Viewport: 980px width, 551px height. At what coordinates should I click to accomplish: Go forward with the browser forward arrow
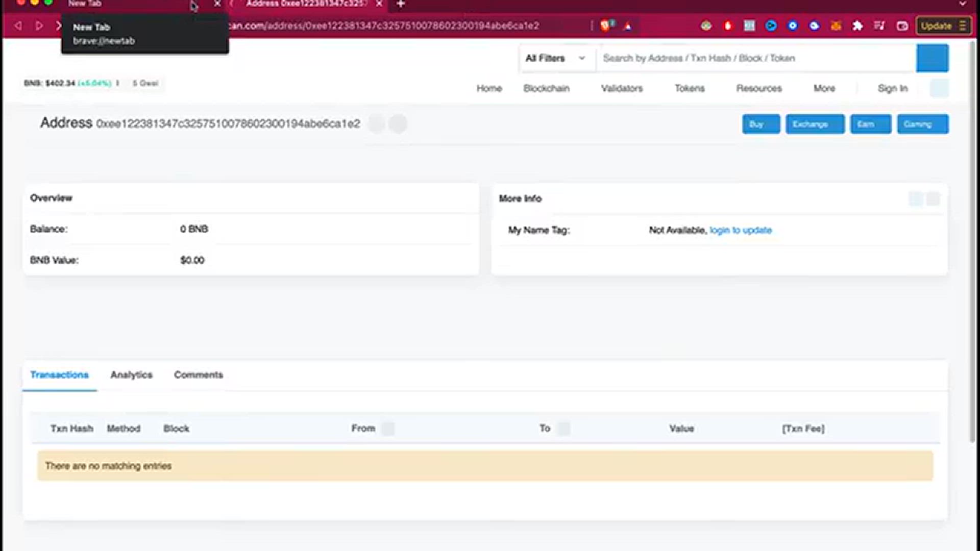point(39,26)
